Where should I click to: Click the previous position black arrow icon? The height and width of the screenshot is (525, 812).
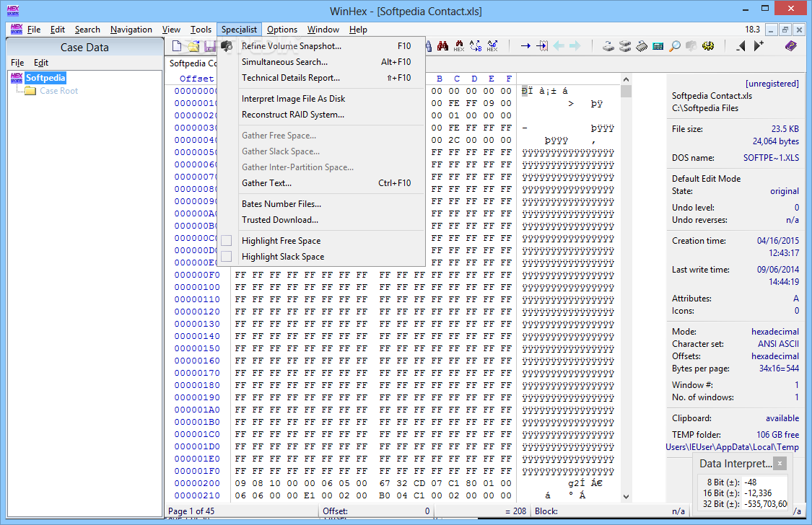[x=741, y=46]
